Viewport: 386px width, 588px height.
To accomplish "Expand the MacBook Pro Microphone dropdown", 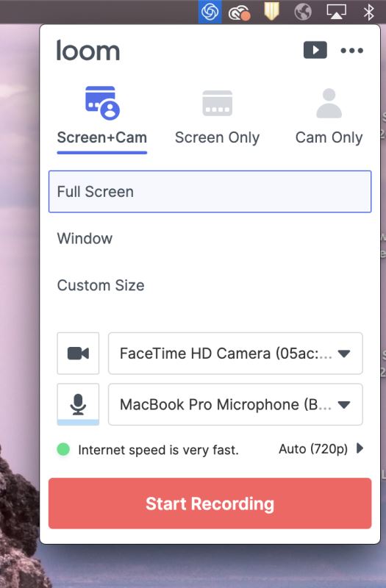I will [x=235, y=404].
